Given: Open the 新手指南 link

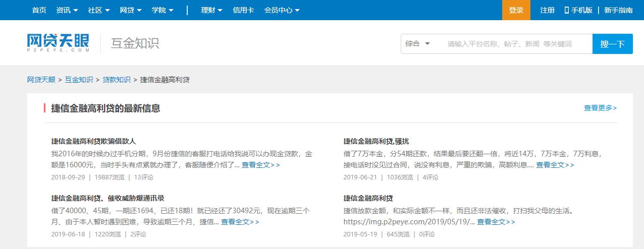Looking at the screenshot, I should tap(618, 10).
